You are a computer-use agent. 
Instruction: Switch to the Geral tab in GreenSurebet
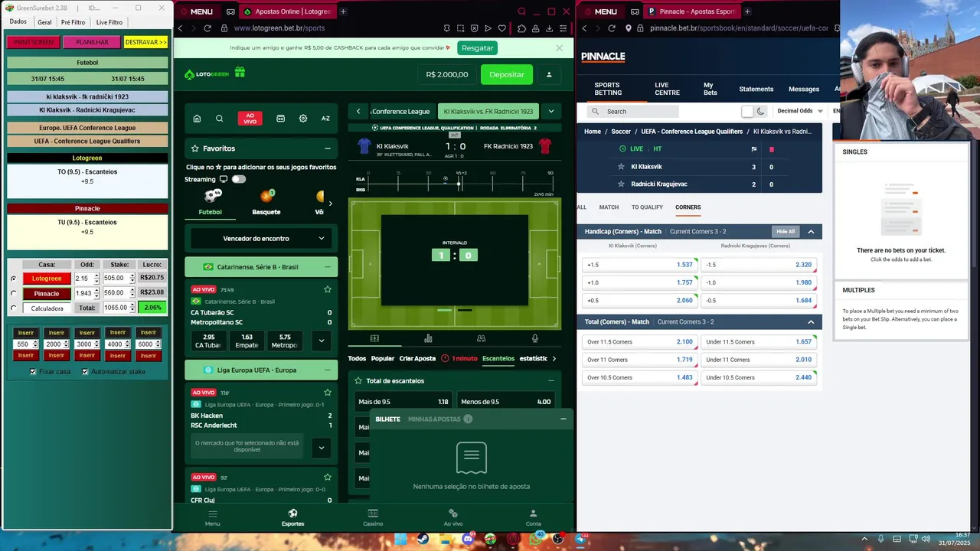(44, 22)
